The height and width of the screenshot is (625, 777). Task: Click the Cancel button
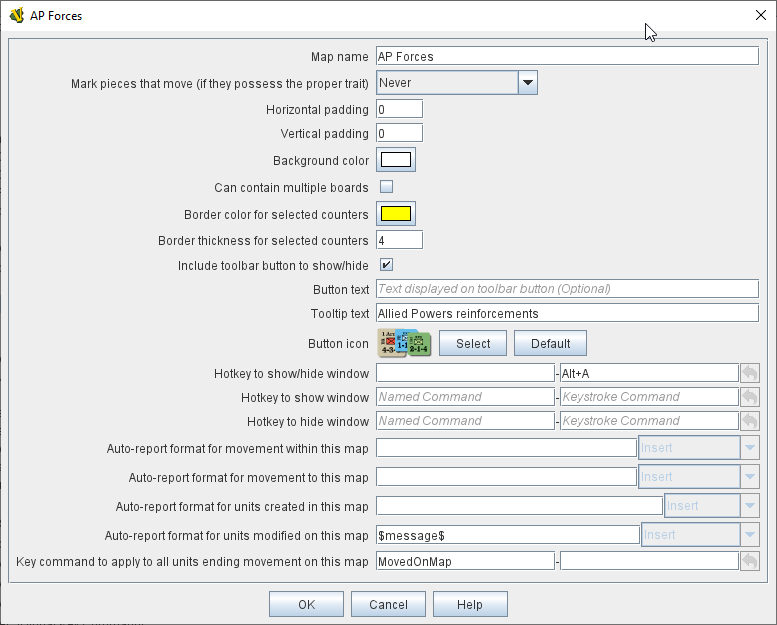[x=388, y=604]
